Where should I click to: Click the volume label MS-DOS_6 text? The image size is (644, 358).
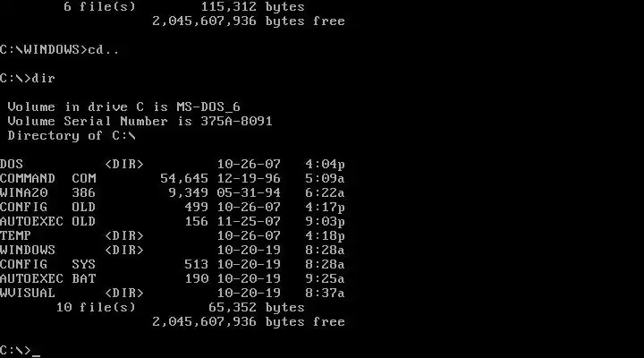click(x=208, y=107)
